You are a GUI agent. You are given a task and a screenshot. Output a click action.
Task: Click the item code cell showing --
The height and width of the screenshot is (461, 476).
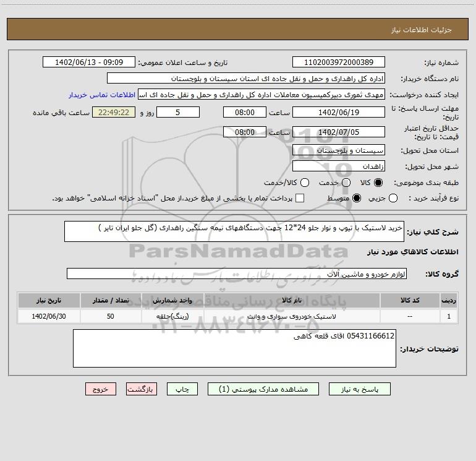tap(410, 316)
